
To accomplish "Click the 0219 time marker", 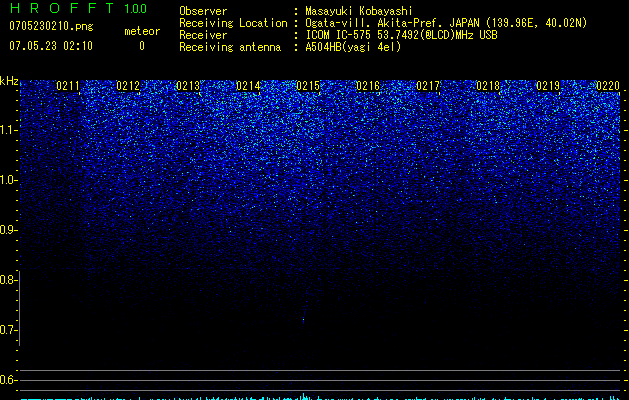I will click(548, 86).
